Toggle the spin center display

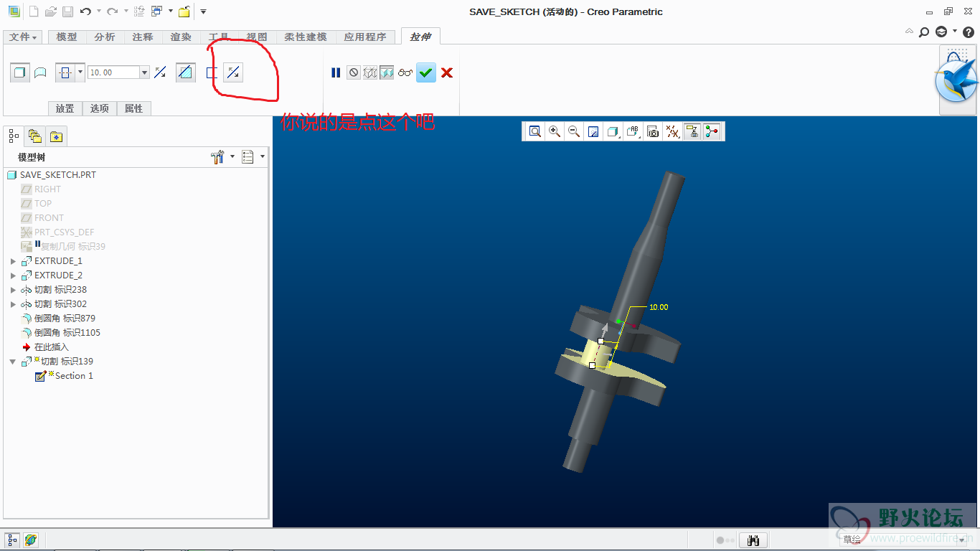[x=712, y=131]
